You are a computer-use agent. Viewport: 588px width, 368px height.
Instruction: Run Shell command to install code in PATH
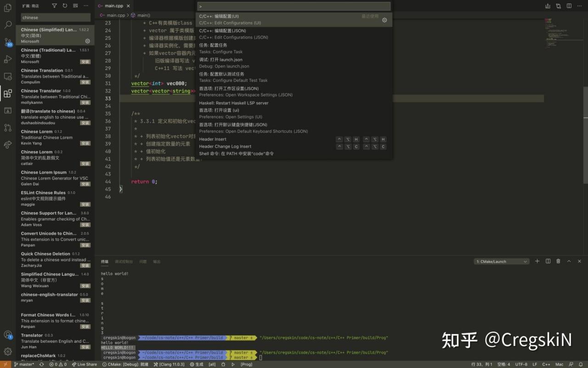[294, 154]
